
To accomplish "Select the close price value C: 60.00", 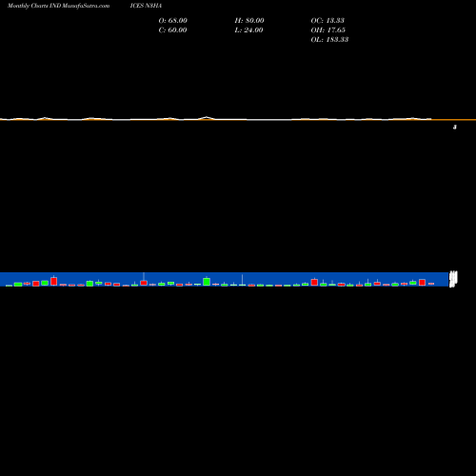I will 172,30.
